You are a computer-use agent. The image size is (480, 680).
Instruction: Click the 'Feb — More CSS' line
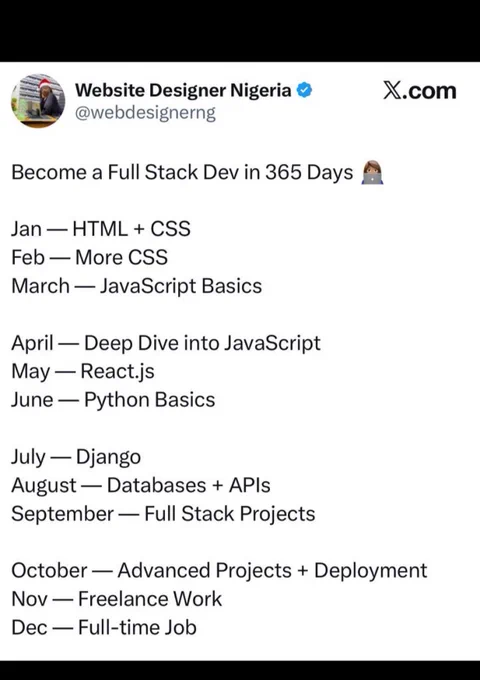click(x=89, y=257)
